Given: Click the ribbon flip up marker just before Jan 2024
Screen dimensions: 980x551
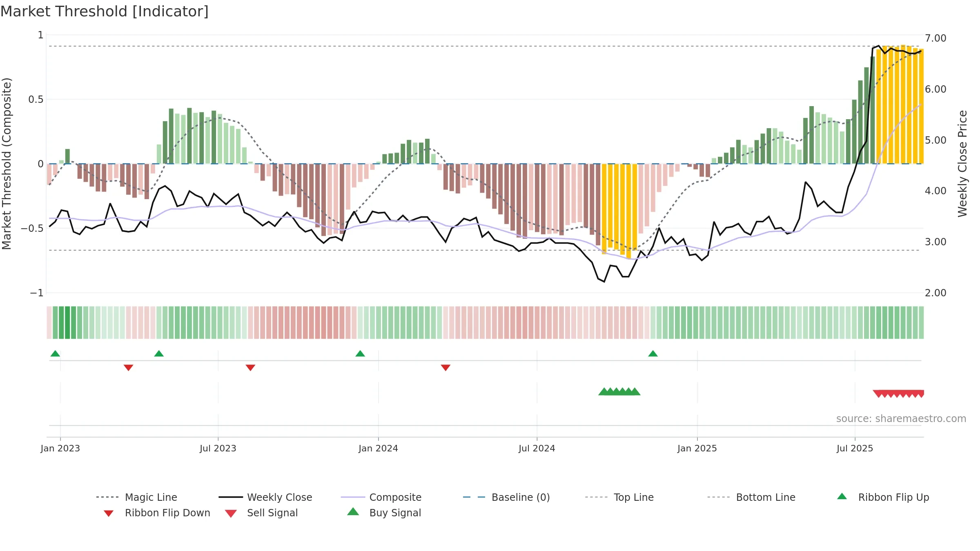Looking at the screenshot, I should [360, 353].
